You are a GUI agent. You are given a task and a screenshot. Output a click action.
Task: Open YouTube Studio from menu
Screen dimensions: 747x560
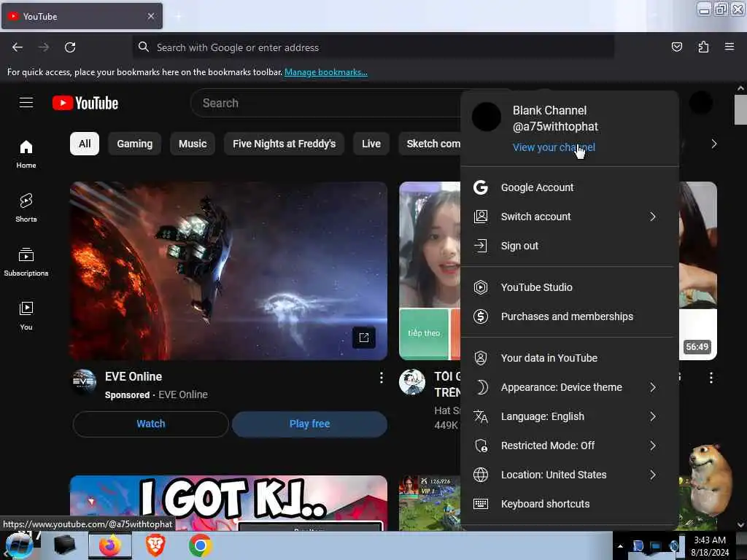569,287
